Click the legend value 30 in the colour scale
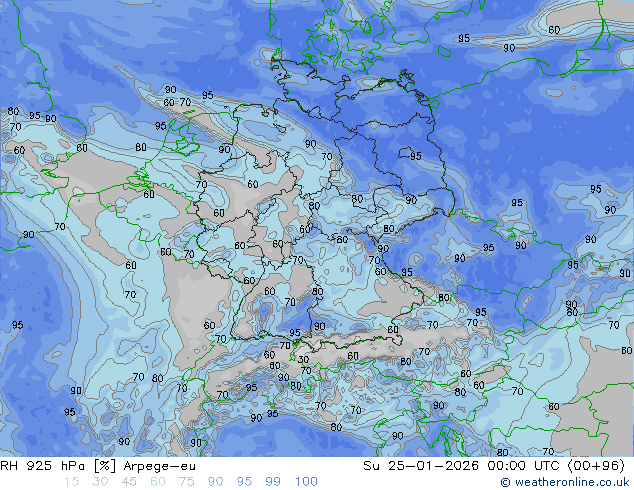Screen dimensions: 634x490 point(100,482)
